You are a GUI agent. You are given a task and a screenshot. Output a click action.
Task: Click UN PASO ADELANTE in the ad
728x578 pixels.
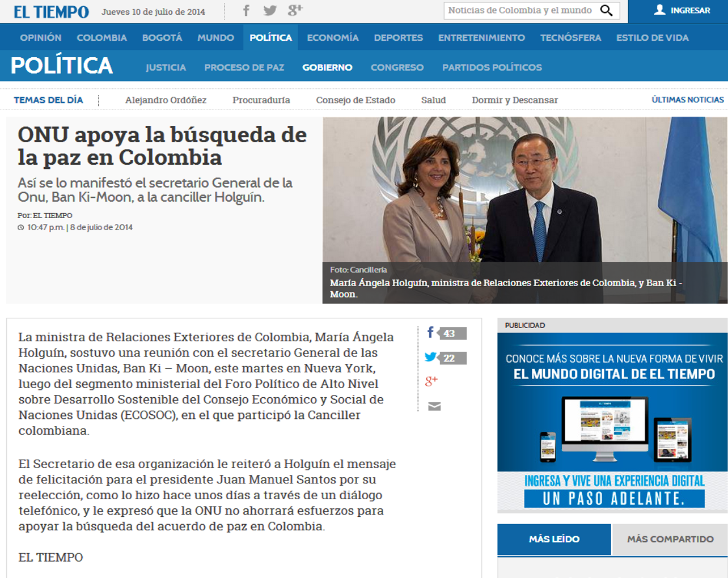pos(614,499)
